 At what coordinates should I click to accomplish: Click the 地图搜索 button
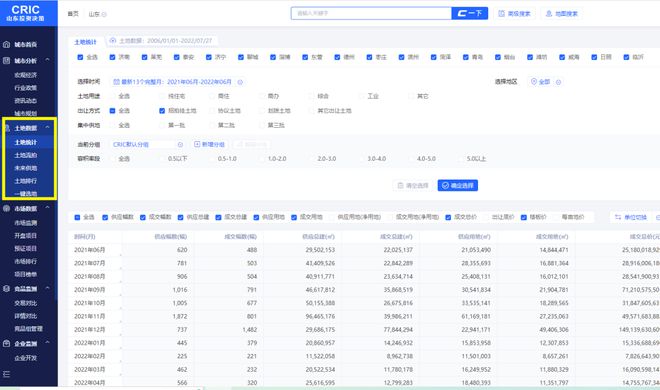tap(562, 13)
